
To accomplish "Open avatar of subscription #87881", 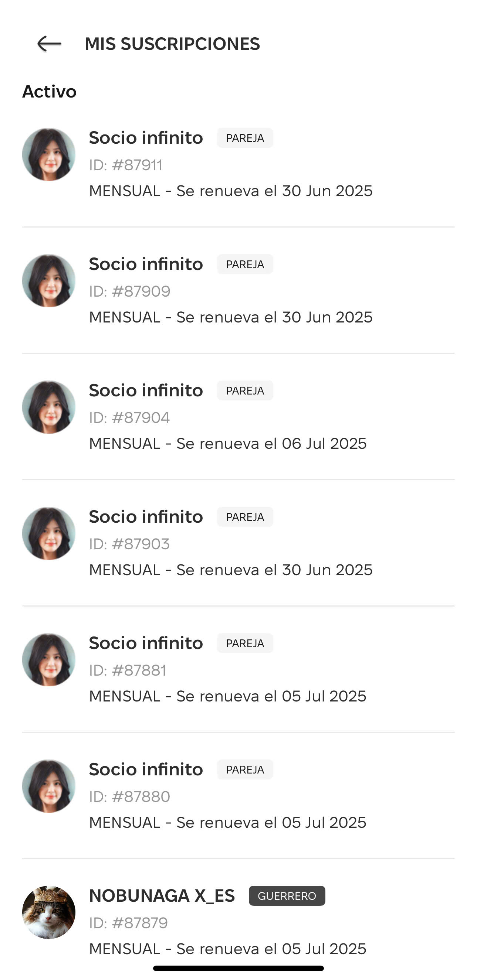I will click(x=49, y=660).
